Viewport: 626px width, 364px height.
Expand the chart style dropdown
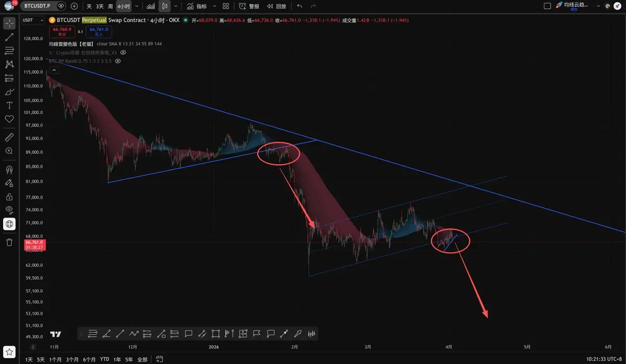175,6
